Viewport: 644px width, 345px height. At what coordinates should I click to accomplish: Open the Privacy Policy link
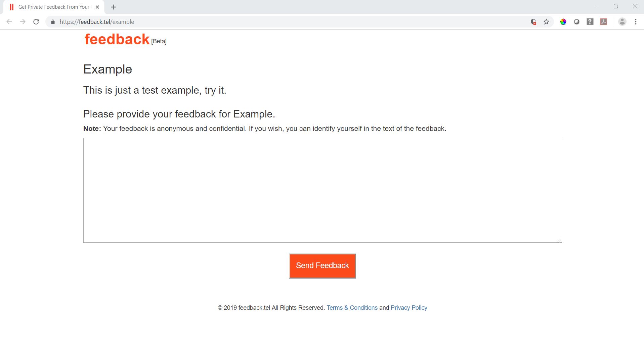pyautogui.click(x=409, y=308)
